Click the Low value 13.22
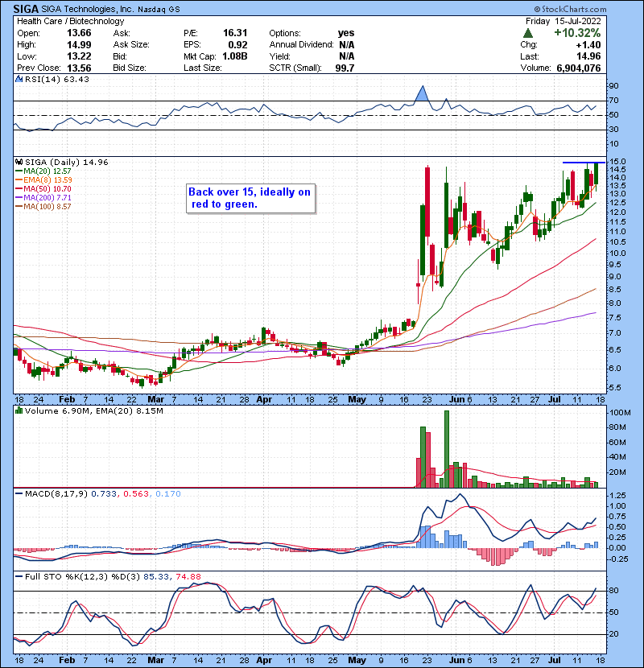 (79, 56)
